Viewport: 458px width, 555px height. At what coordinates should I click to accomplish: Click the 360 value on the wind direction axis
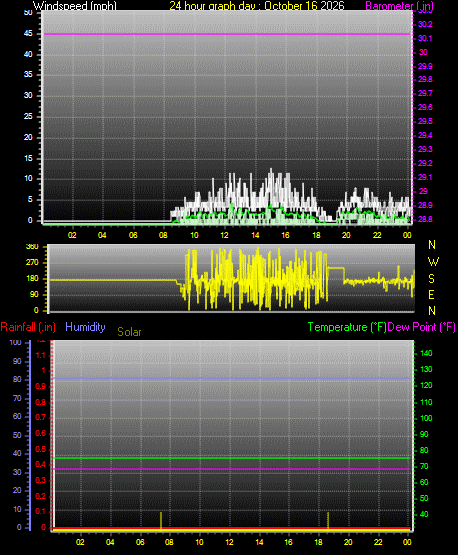click(x=32, y=247)
